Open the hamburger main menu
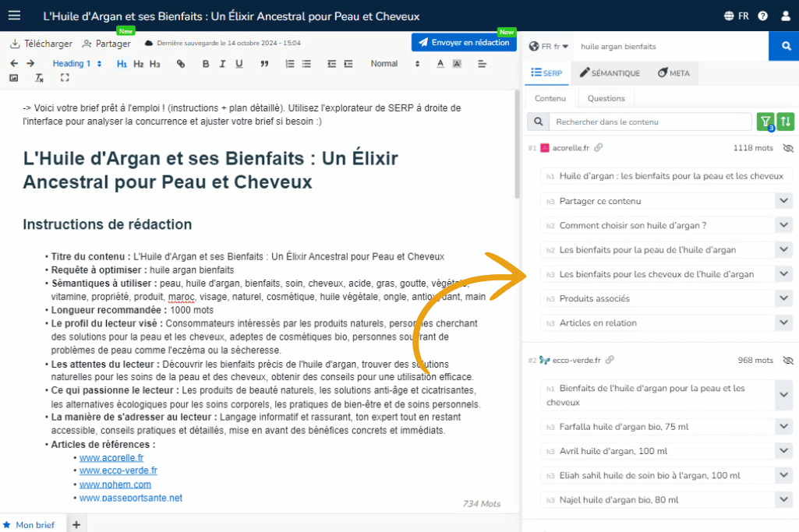This screenshot has width=799, height=532. pyautogui.click(x=14, y=16)
